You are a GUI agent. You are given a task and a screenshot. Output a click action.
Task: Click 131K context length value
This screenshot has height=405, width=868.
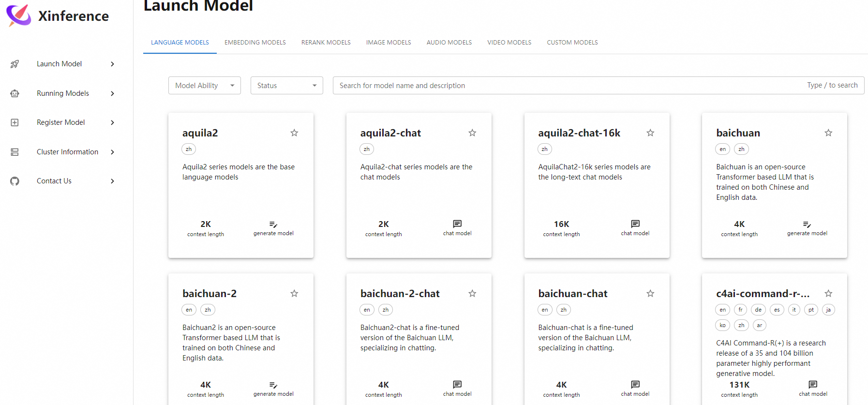pos(739,385)
